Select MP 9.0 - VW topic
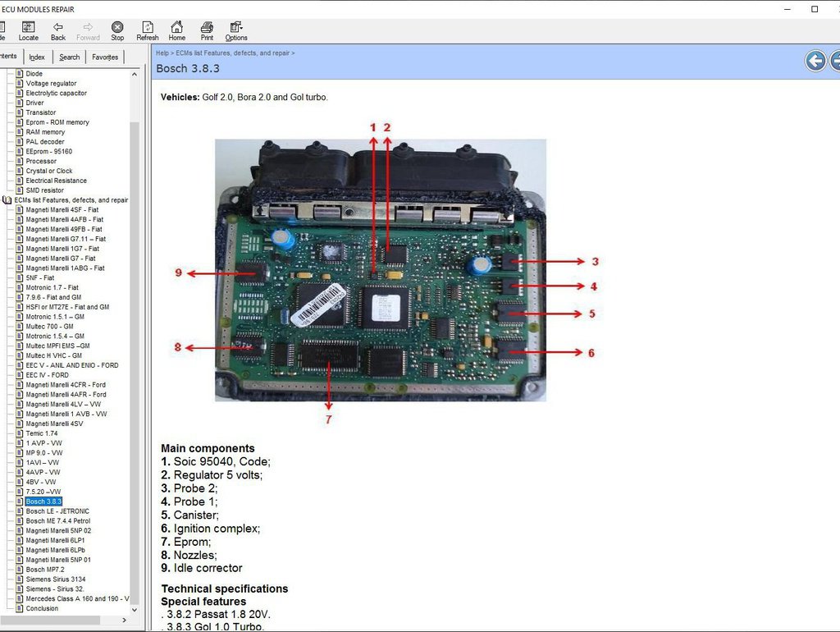 (44, 453)
